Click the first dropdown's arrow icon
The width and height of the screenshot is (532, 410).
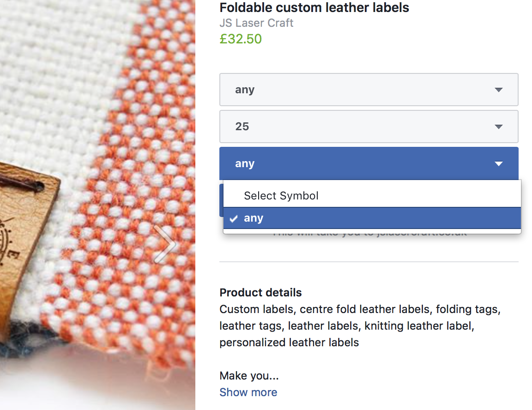point(498,90)
